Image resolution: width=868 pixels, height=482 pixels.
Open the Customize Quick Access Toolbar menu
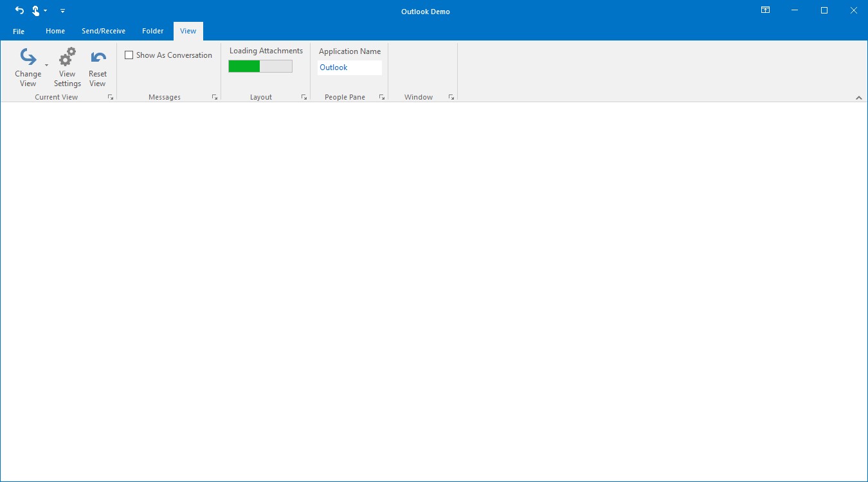pos(62,11)
